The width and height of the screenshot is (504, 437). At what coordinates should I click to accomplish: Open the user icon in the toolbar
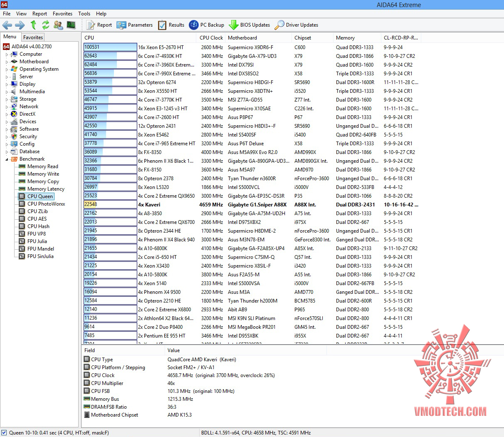[x=58, y=25]
